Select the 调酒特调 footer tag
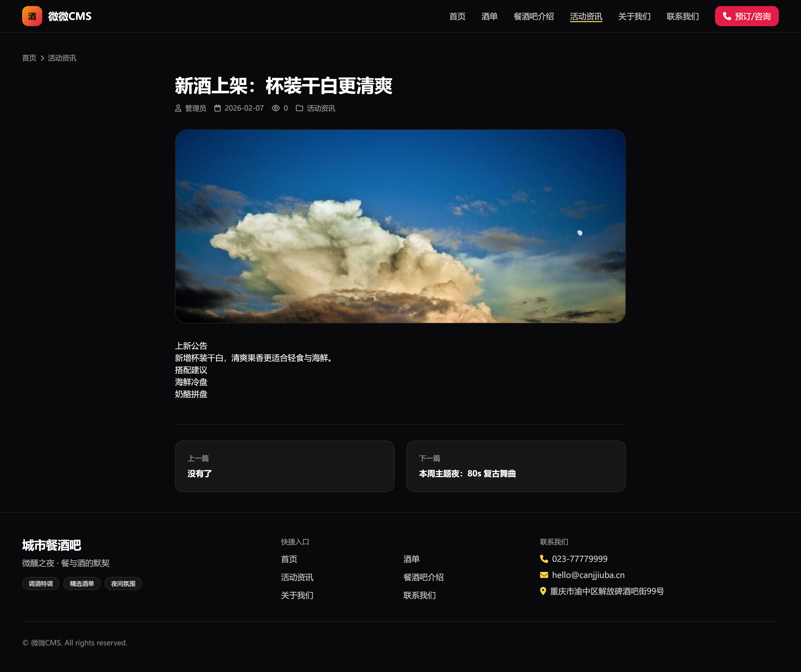801x672 pixels. tap(41, 583)
